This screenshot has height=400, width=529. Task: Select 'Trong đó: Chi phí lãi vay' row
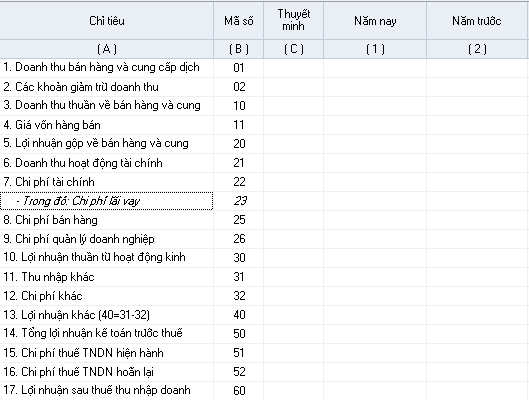click(107, 201)
